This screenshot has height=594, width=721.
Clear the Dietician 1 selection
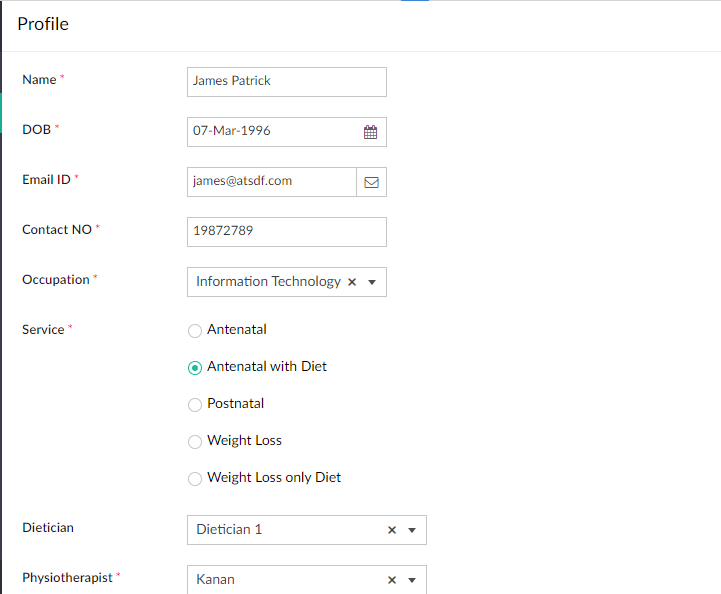[x=392, y=530]
